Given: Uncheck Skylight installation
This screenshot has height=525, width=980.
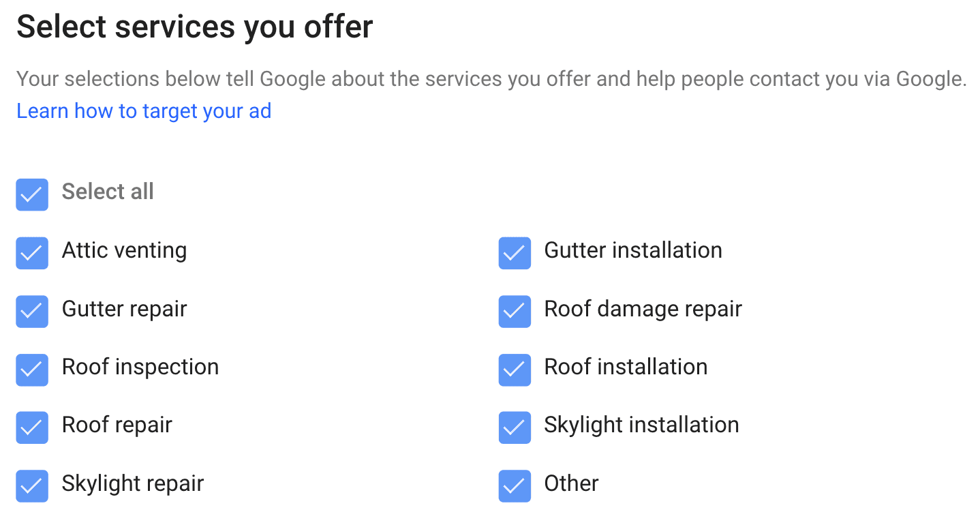Looking at the screenshot, I should pos(515,427).
